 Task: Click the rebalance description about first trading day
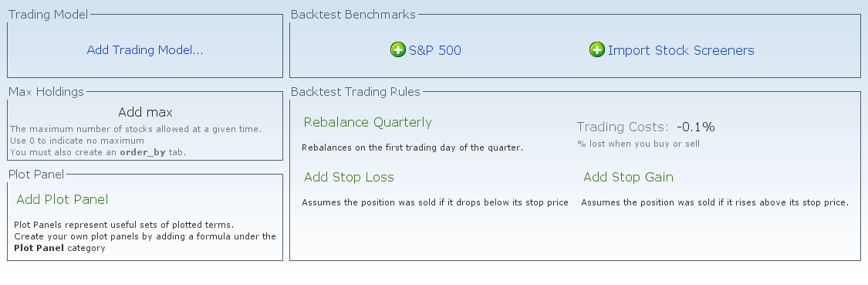(x=413, y=148)
